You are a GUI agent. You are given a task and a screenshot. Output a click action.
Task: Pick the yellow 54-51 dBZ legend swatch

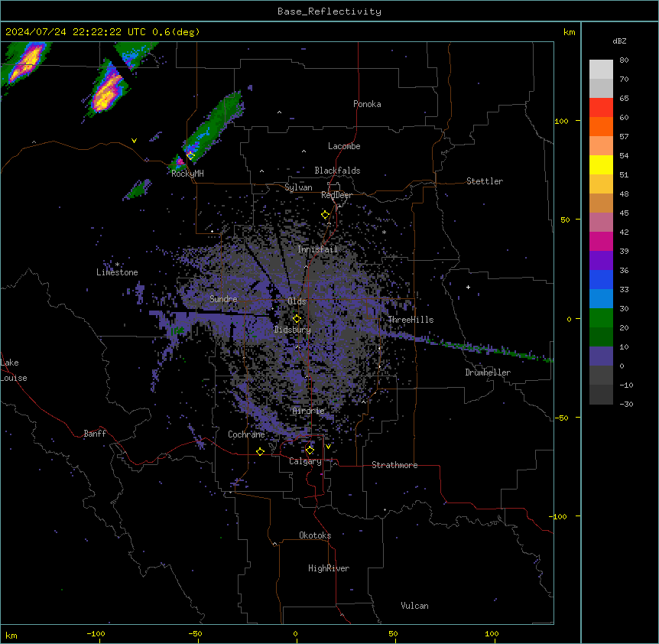601,164
